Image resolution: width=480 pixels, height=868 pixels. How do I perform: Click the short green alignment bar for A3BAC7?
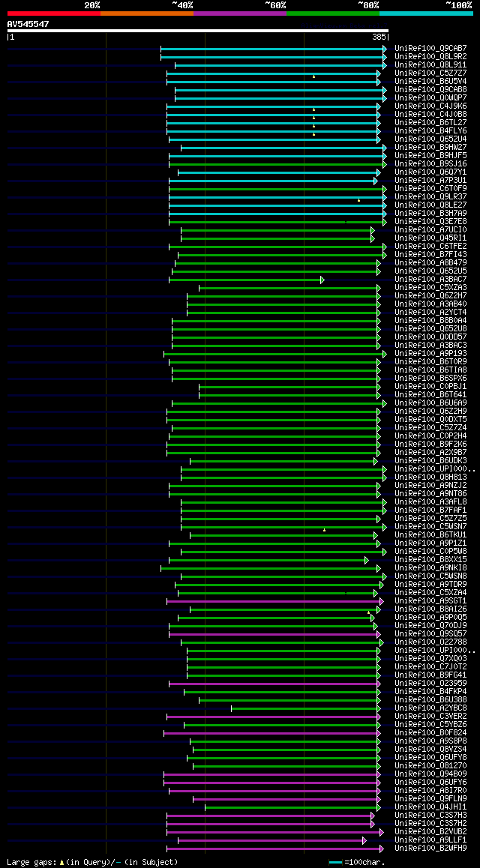pyautogui.click(x=246, y=280)
